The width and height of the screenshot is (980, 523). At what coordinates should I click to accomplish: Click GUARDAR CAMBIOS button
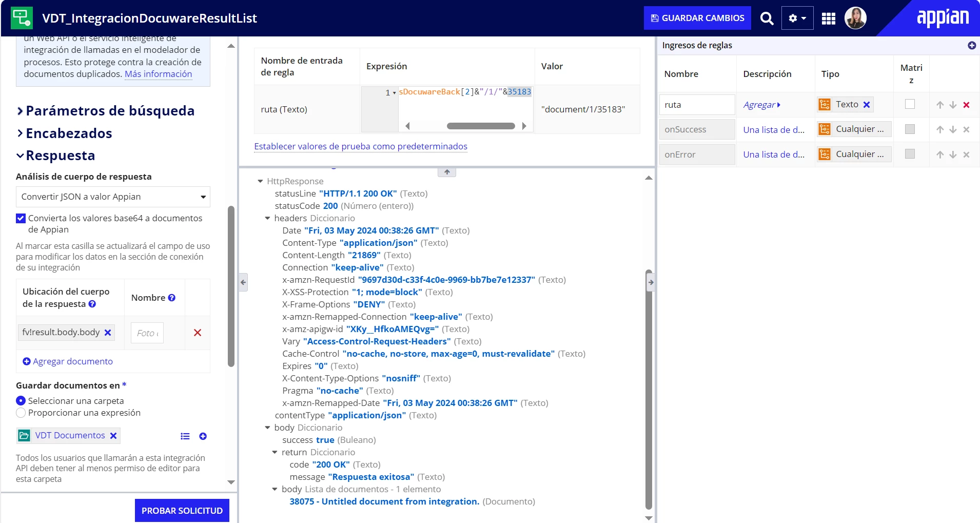pos(697,18)
